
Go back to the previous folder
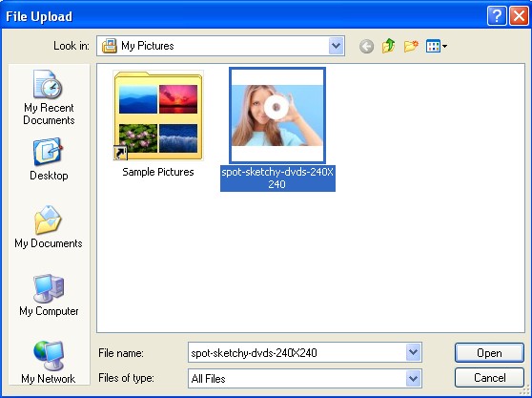tap(366, 46)
